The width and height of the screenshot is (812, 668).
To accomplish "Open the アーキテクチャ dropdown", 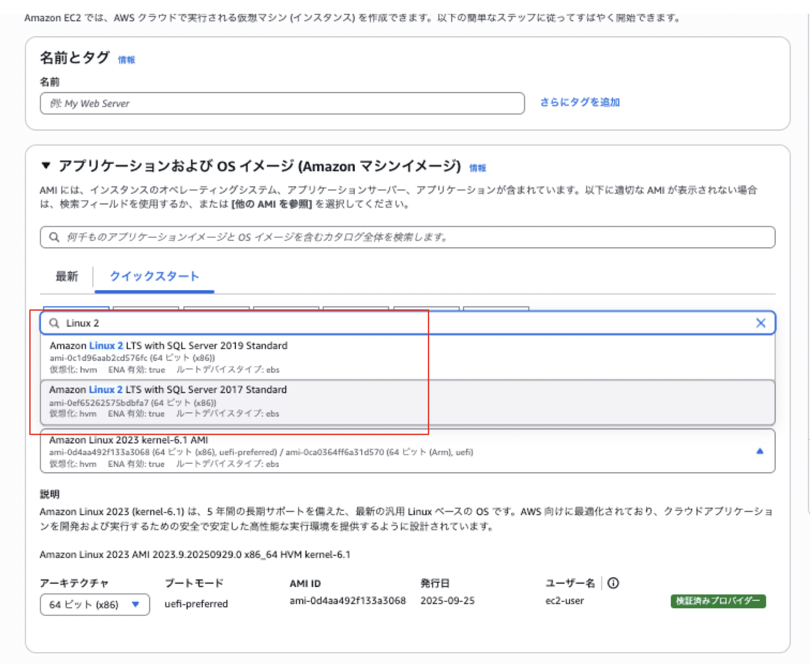I will (x=95, y=605).
